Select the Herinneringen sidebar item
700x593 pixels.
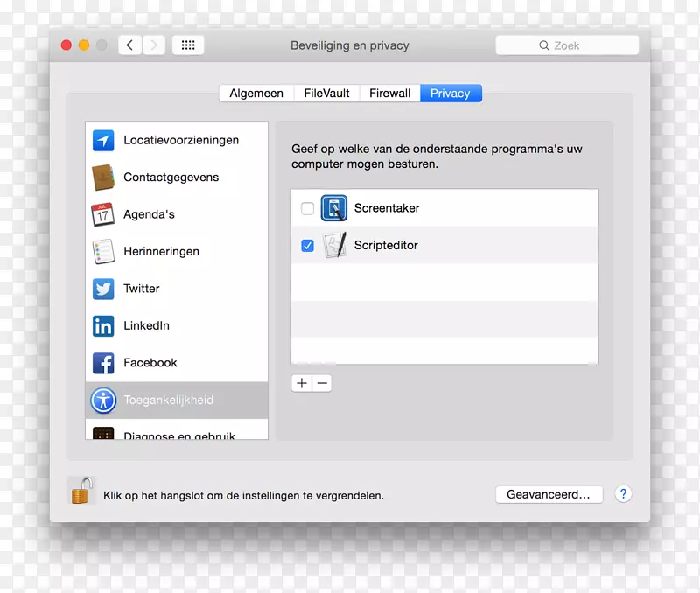coord(103,251)
